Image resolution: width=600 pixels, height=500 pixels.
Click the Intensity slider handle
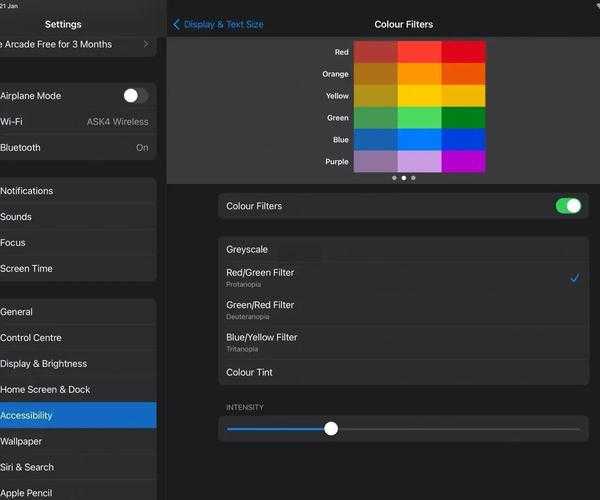click(x=331, y=429)
